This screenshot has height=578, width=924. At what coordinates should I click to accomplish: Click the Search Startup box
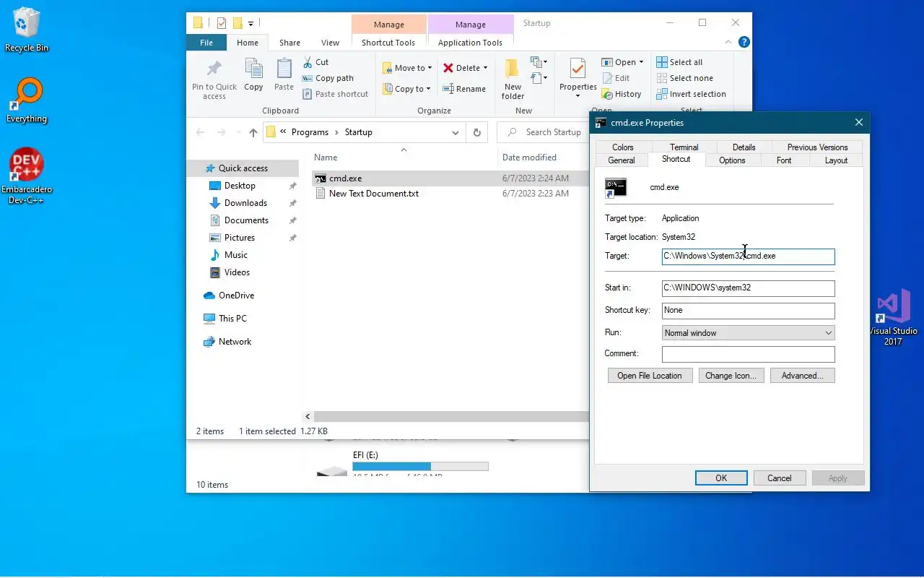pyautogui.click(x=544, y=132)
